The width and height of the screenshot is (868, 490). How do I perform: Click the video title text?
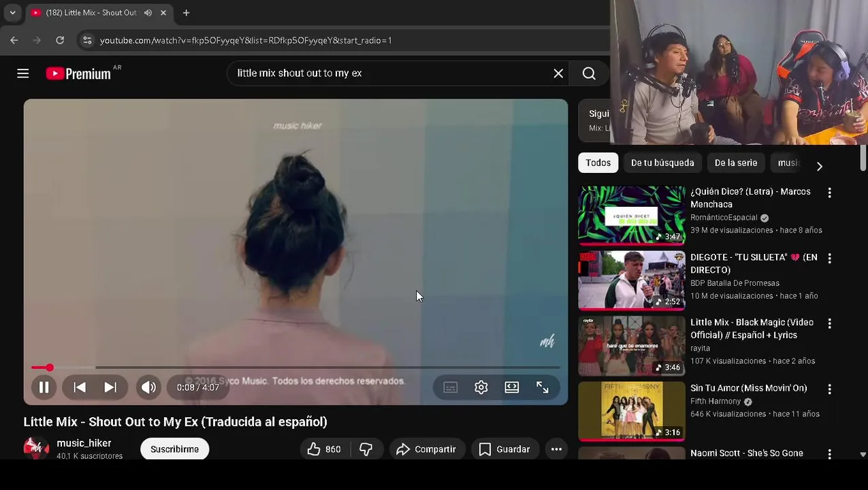click(x=176, y=422)
